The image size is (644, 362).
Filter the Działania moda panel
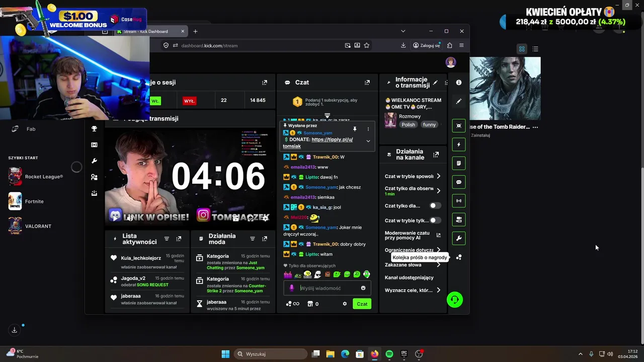(x=253, y=239)
